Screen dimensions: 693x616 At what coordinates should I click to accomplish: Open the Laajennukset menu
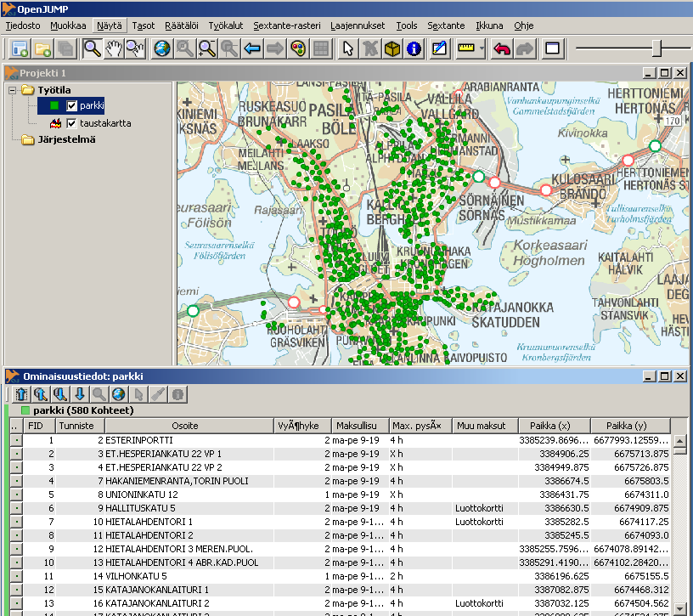pyautogui.click(x=358, y=25)
